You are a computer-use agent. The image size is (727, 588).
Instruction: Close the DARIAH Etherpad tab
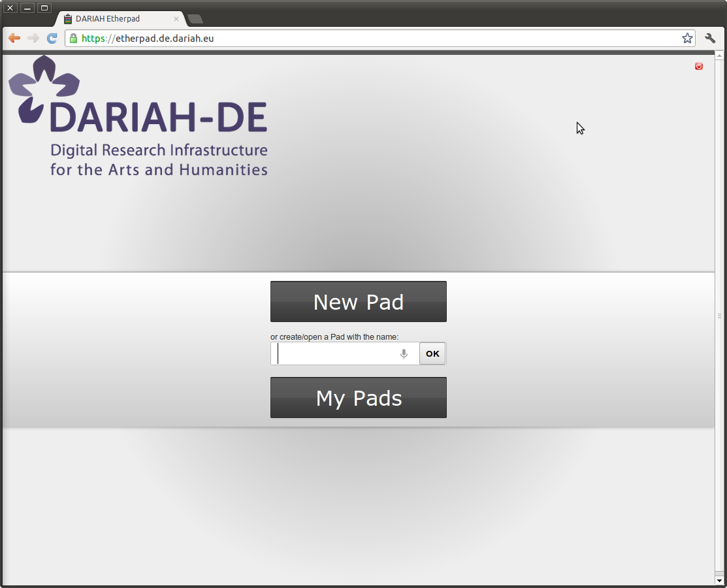coord(176,19)
